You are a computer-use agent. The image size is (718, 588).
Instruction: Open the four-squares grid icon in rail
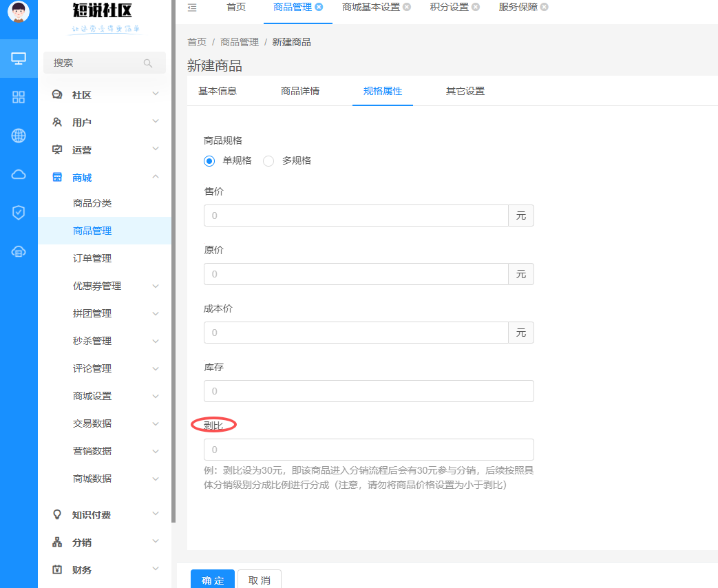pyautogui.click(x=19, y=97)
